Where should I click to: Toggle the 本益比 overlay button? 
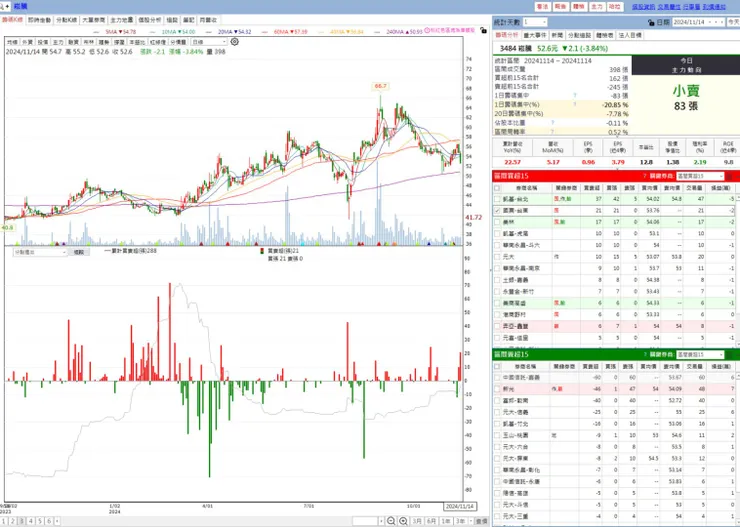(137, 42)
